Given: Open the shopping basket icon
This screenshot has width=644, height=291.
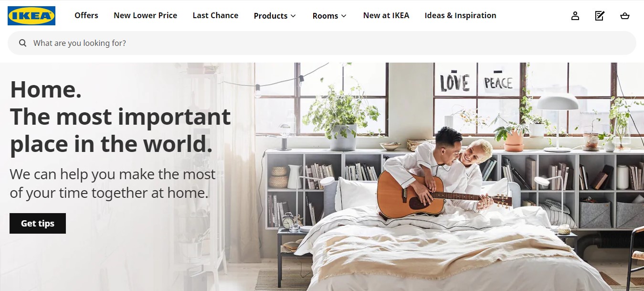Looking at the screenshot, I should pos(624,16).
